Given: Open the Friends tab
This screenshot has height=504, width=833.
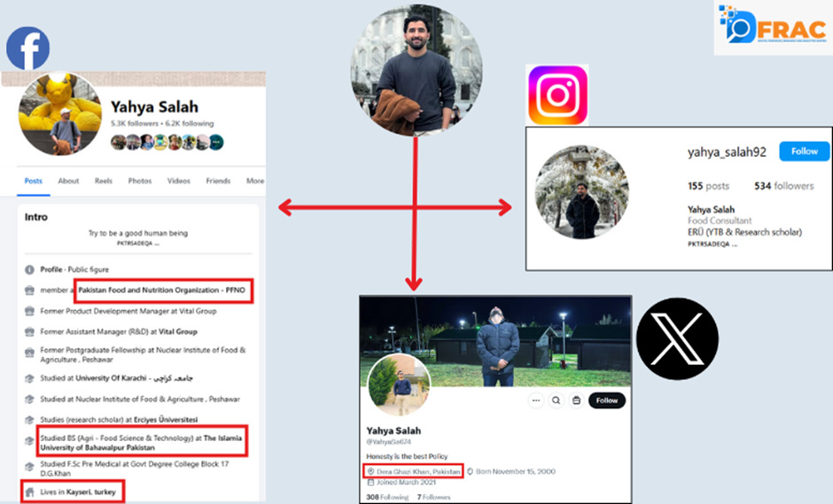Looking at the screenshot, I should click(218, 181).
